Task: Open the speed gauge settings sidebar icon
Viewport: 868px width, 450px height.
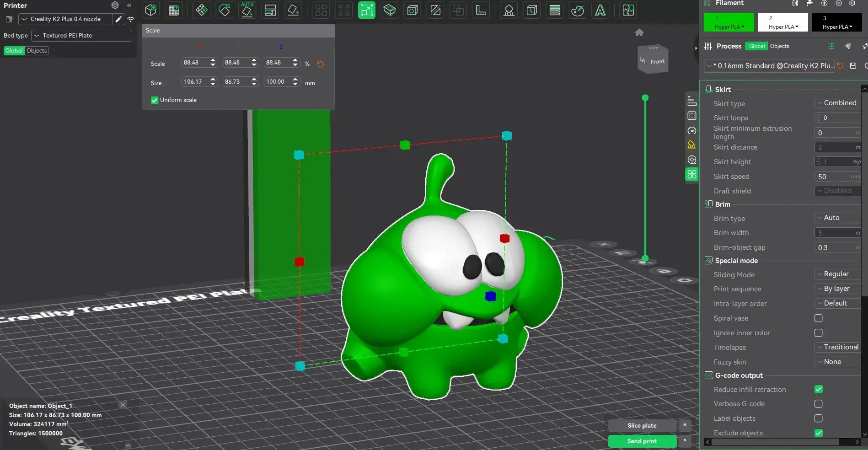Action: (x=692, y=131)
